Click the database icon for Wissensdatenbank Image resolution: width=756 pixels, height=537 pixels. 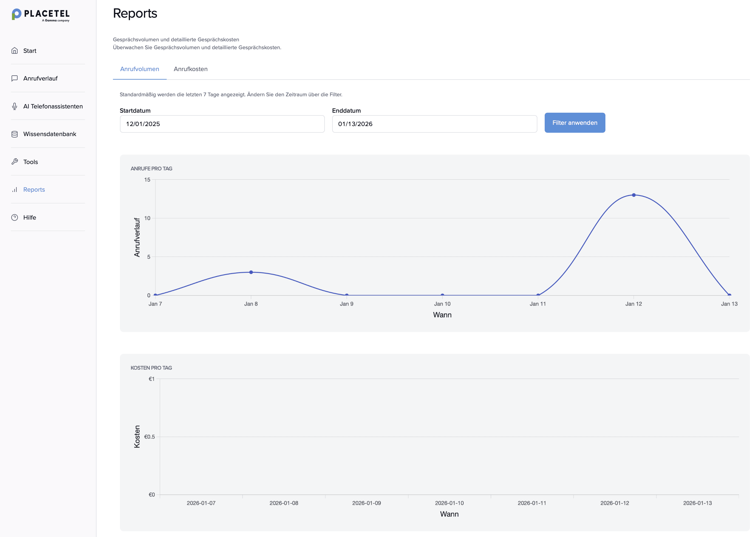click(15, 134)
